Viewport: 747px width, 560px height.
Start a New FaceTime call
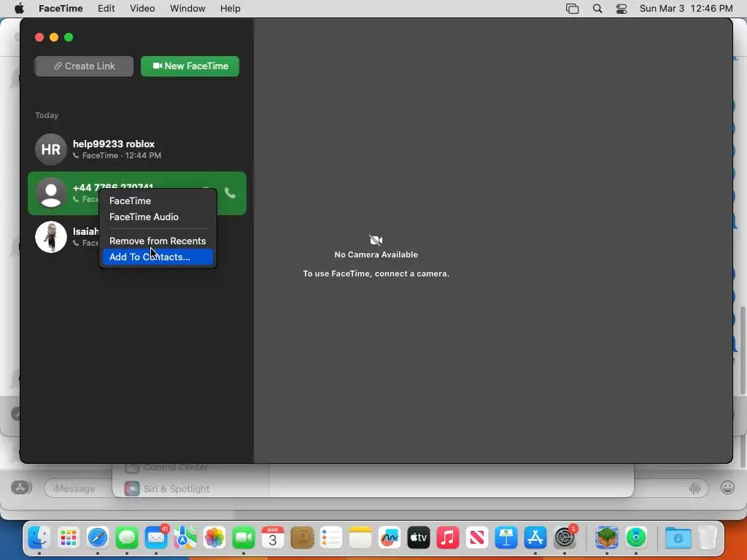[x=190, y=66]
